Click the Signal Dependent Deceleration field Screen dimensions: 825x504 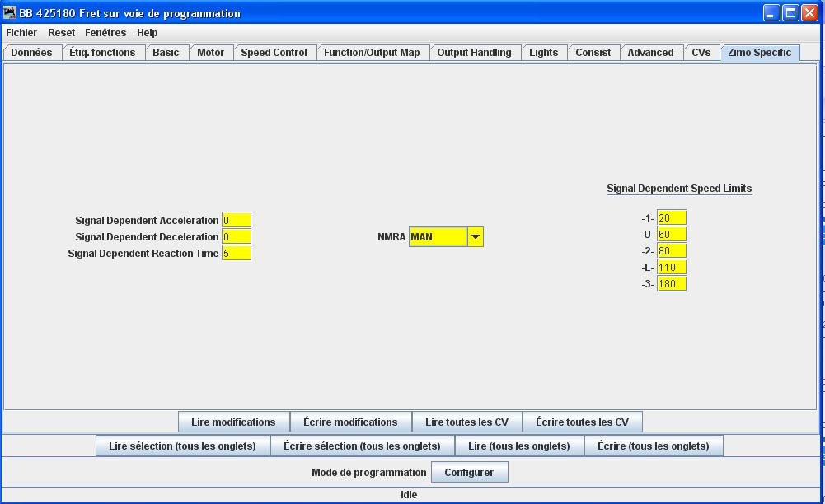click(237, 236)
